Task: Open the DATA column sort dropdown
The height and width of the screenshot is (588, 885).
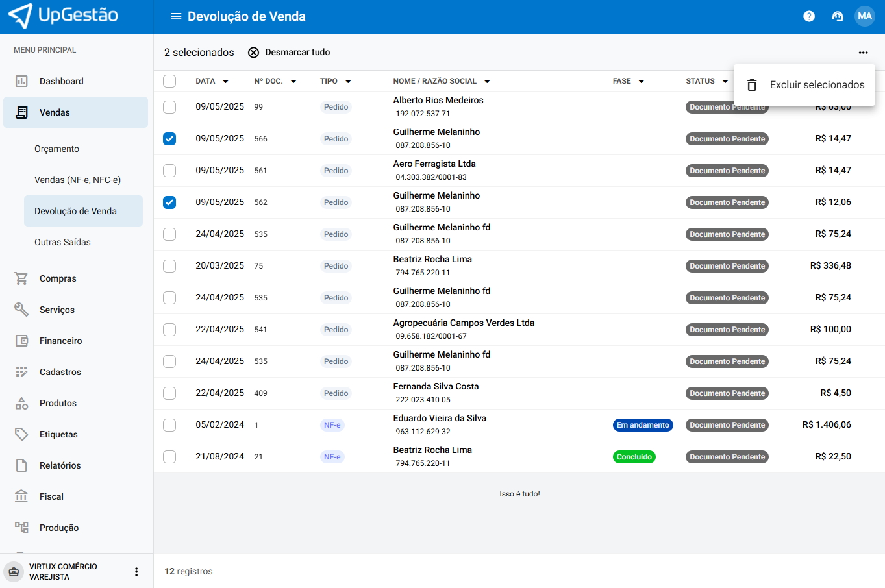Action: click(x=226, y=81)
